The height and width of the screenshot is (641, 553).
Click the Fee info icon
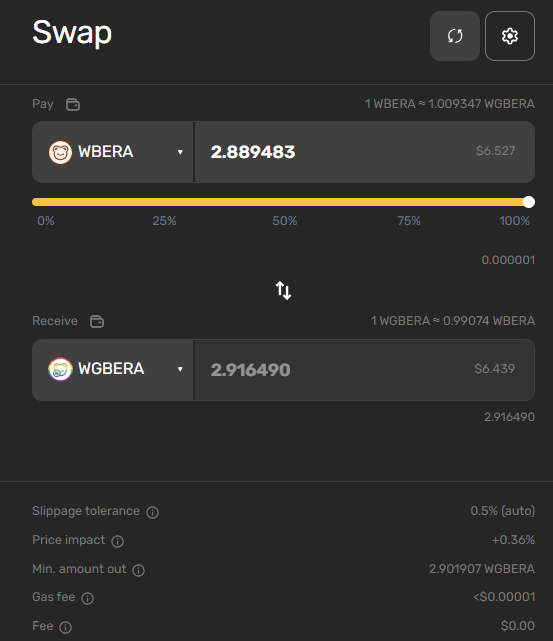tap(65, 627)
